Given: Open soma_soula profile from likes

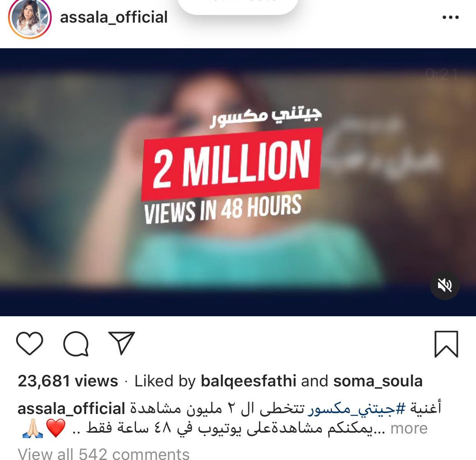Looking at the screenshot, I should [378, 381].
